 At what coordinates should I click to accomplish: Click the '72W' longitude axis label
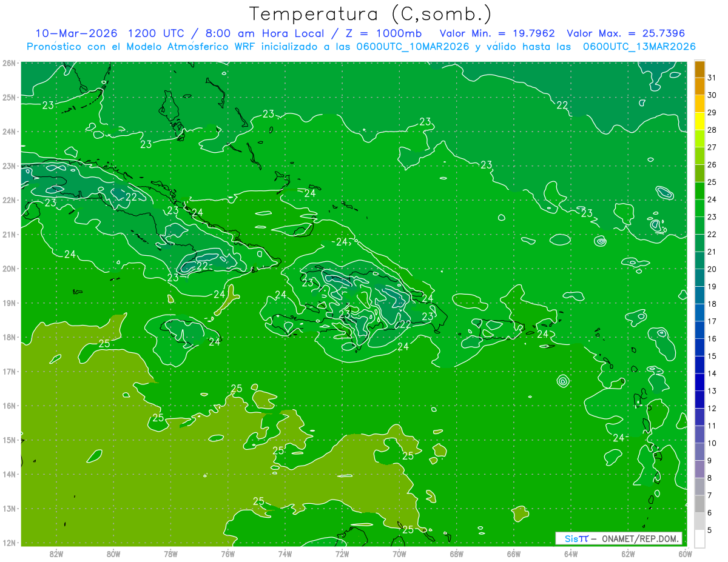[342, 554]
